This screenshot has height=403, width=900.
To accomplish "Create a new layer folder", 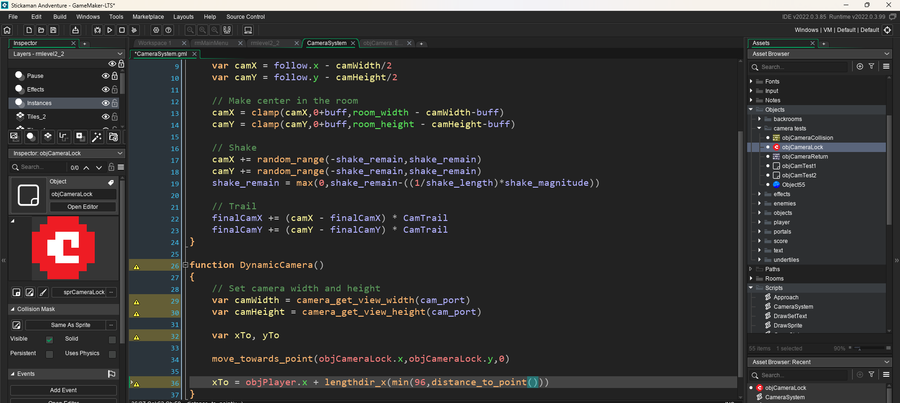I will click(113, 136).
